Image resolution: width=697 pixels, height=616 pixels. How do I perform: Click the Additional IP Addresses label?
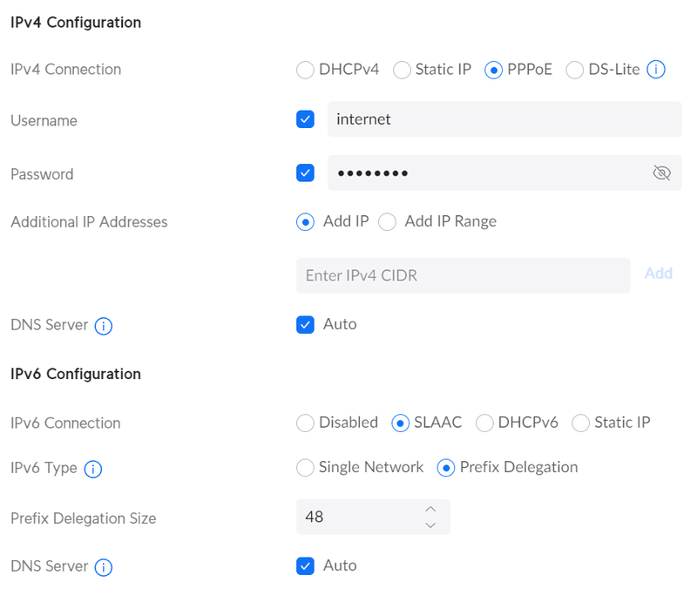coord(89,222)
